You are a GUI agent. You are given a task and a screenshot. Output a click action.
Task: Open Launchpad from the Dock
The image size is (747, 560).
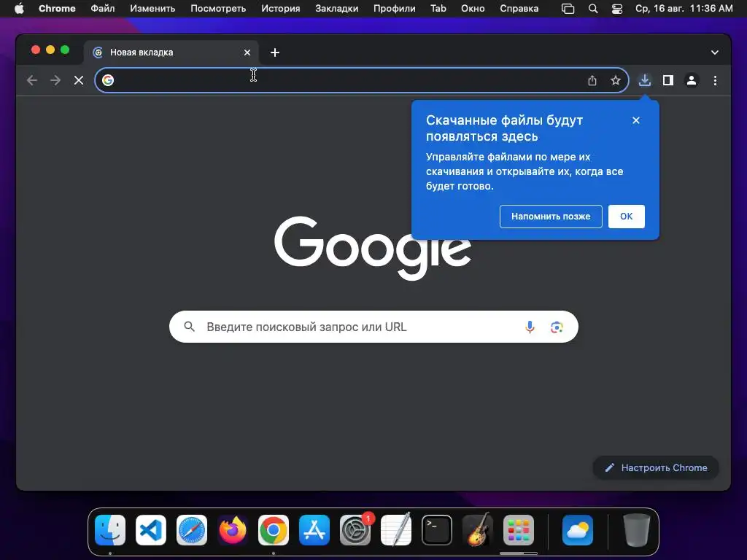pos(519,530)
